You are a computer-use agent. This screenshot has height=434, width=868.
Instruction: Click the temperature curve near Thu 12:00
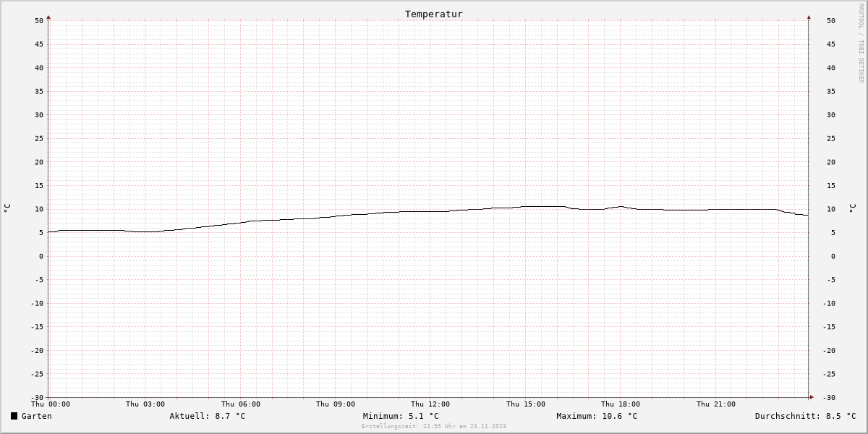click(430, 211)
